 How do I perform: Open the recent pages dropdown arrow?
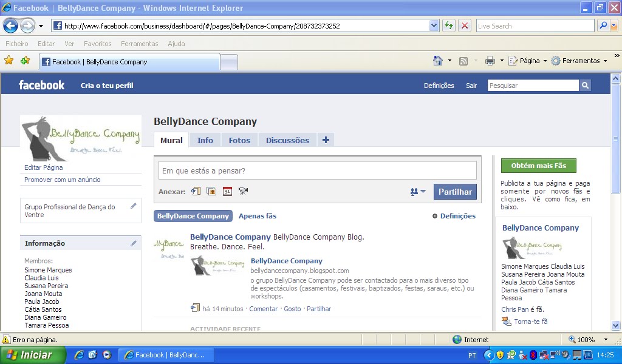[41, 26]
